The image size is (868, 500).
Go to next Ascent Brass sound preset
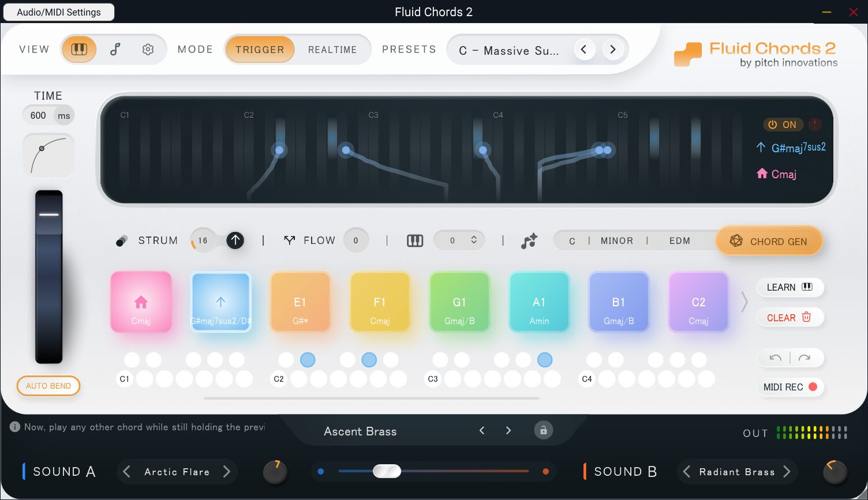pos(508,431)
